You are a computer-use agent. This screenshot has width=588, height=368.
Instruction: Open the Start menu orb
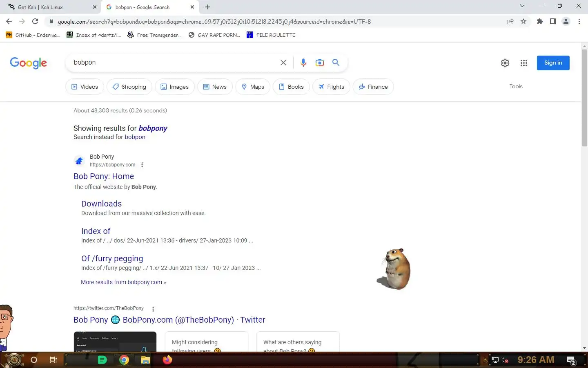point(14,360)
